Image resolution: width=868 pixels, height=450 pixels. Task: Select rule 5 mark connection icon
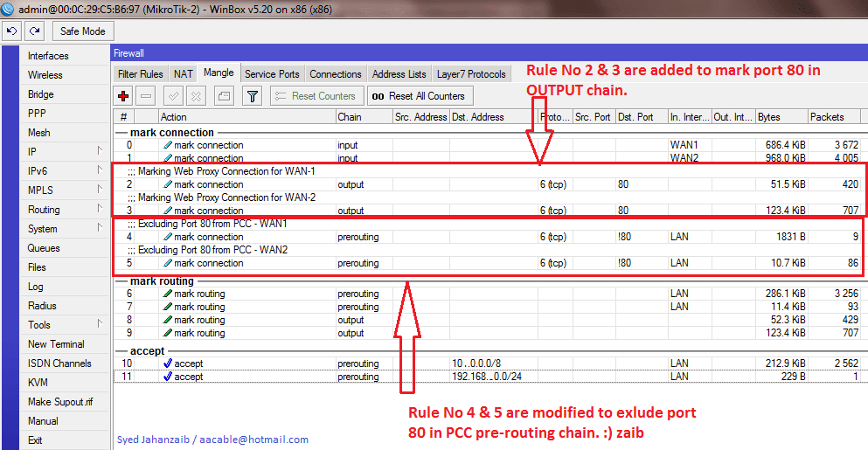(x=167, y=263)
